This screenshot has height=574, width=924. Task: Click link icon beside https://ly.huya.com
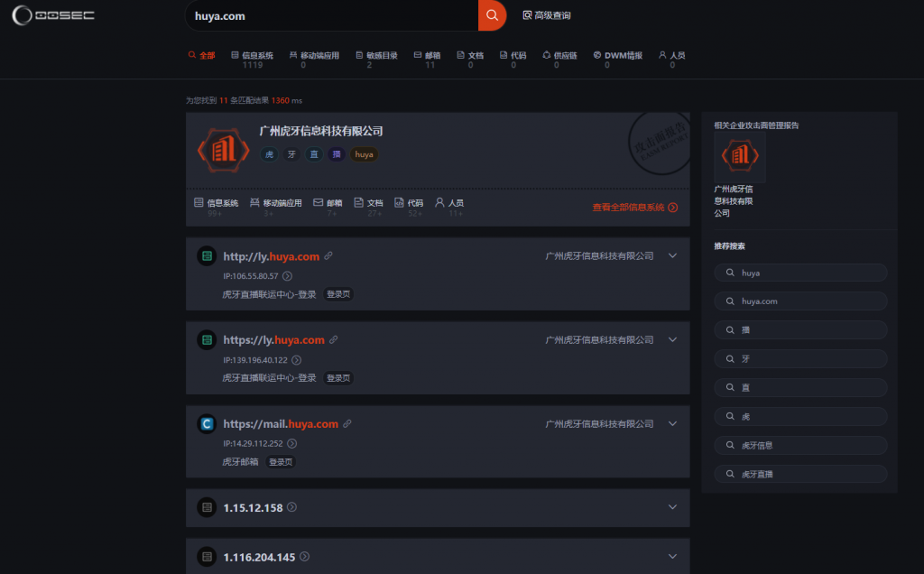tap(334, 339)
